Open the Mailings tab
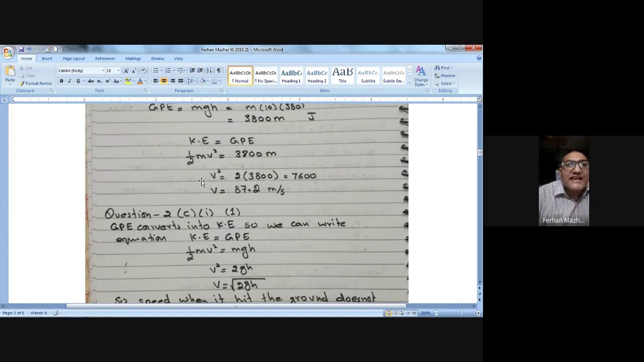This screenshot has height=362, width=644. pyautogui.click(x=133, y=59)
